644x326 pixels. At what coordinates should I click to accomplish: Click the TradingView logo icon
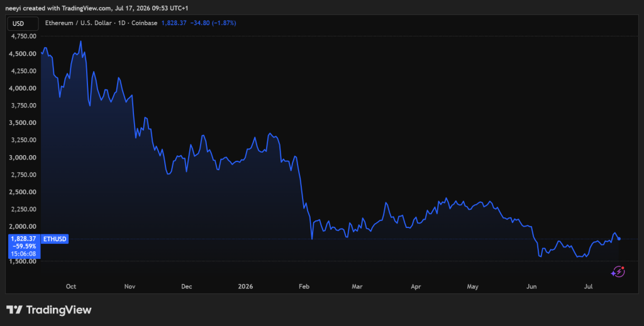point(14,310)
